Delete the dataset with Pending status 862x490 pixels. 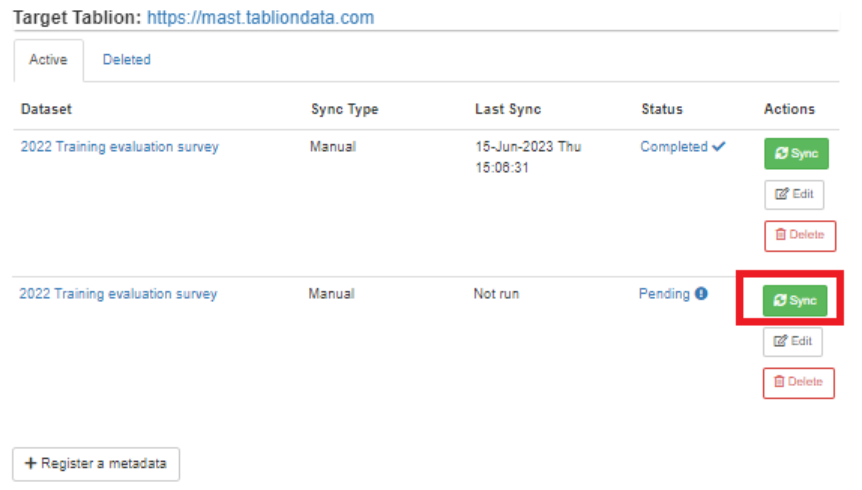(798, 382)
